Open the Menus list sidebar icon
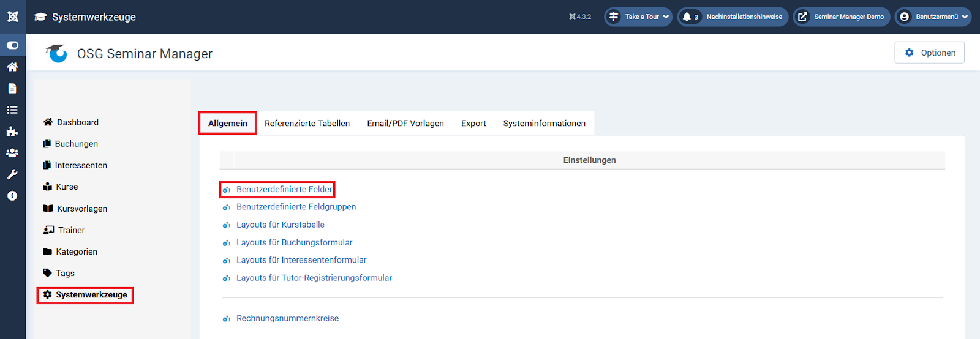 coord(12,110)
